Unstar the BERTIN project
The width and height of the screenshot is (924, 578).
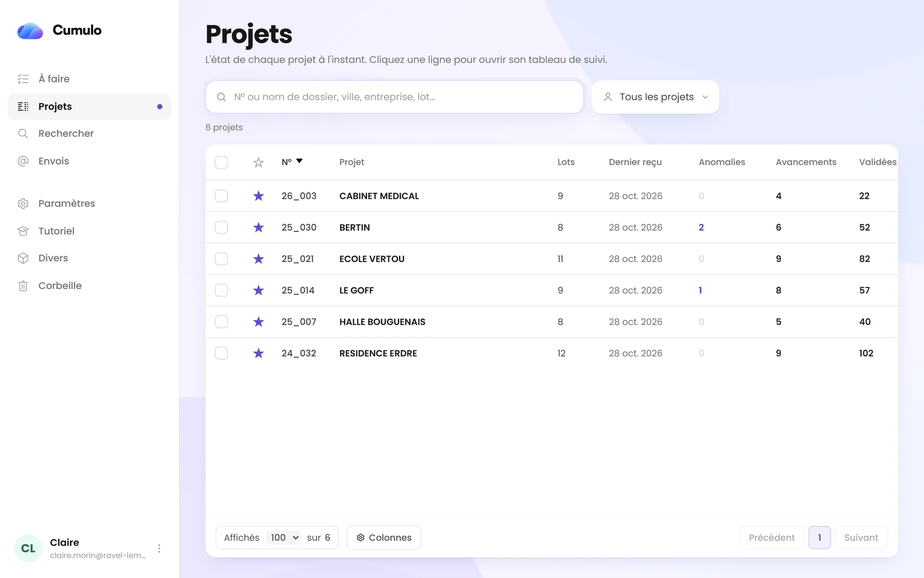click(x=258, y=227)
